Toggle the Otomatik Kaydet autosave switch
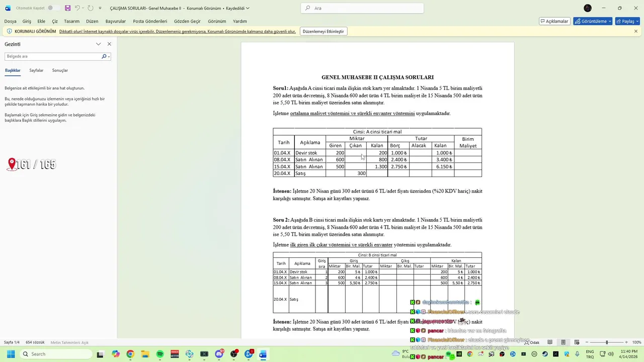644x362 pixels. (53, 8)
